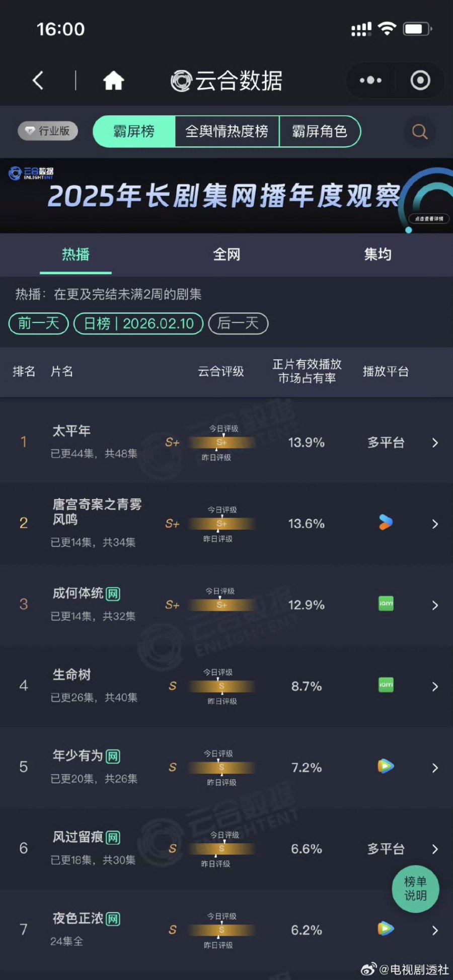Tap the back arrow icon
The image size is (453, 980).
pyautogui.click(x=38, y=80)
